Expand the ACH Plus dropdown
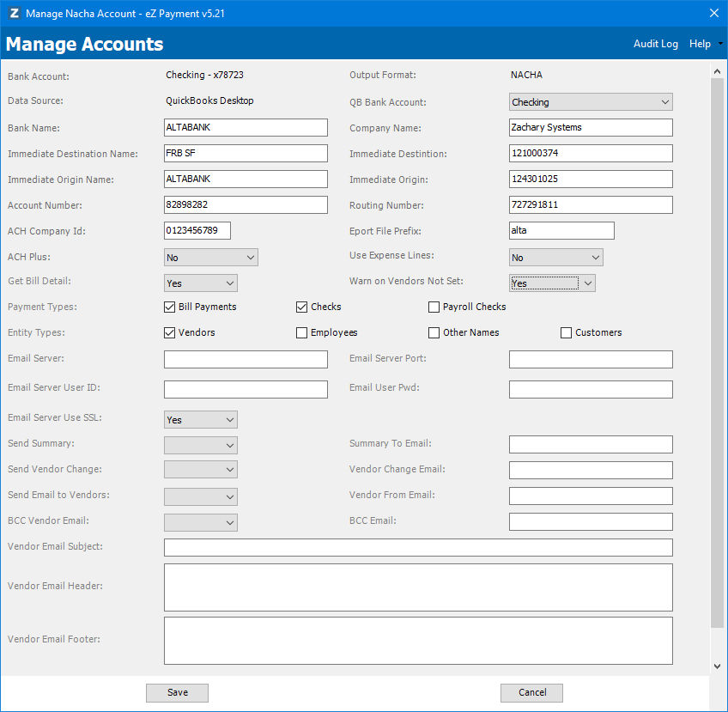This screenshot has width=728, height=712. [x=211, y=258]
